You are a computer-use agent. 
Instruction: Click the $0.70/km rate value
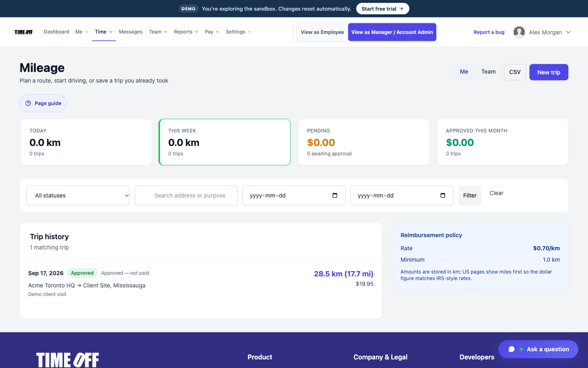[546, 248]
